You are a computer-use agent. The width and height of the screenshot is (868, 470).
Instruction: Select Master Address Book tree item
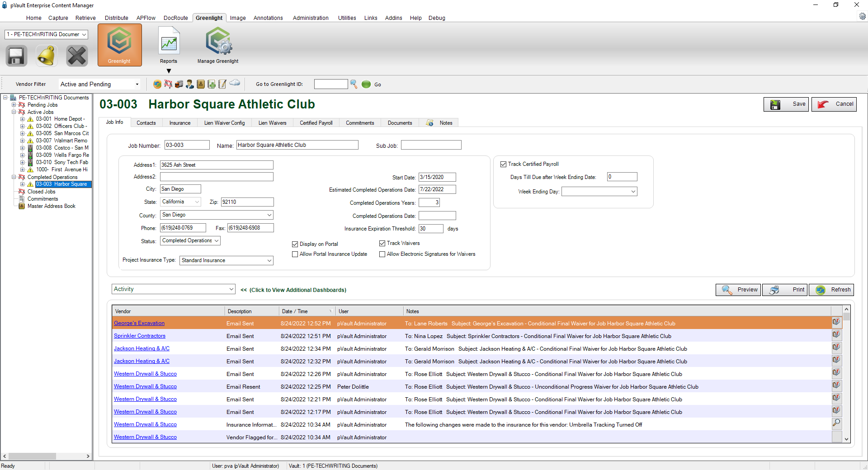click(52, 206)
